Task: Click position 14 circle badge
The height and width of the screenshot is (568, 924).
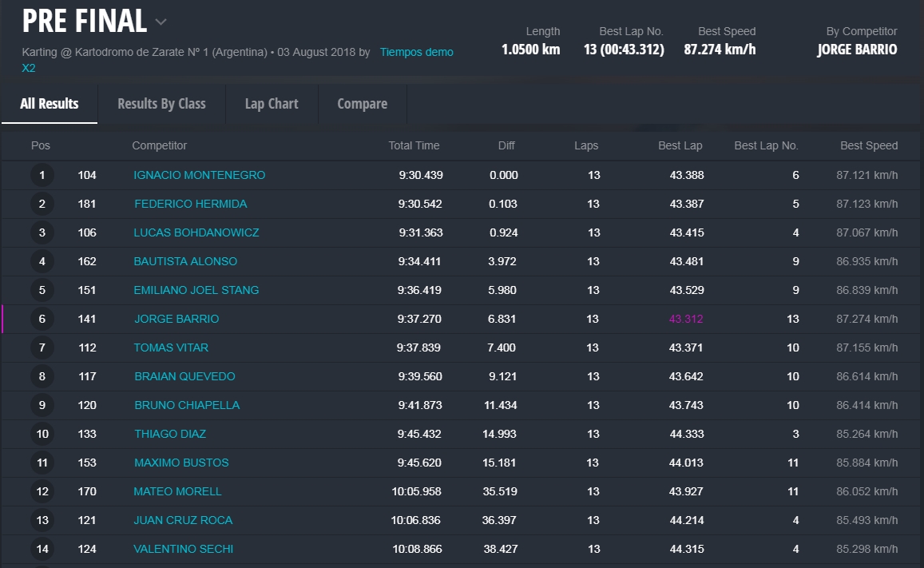Action: (42, 549)
